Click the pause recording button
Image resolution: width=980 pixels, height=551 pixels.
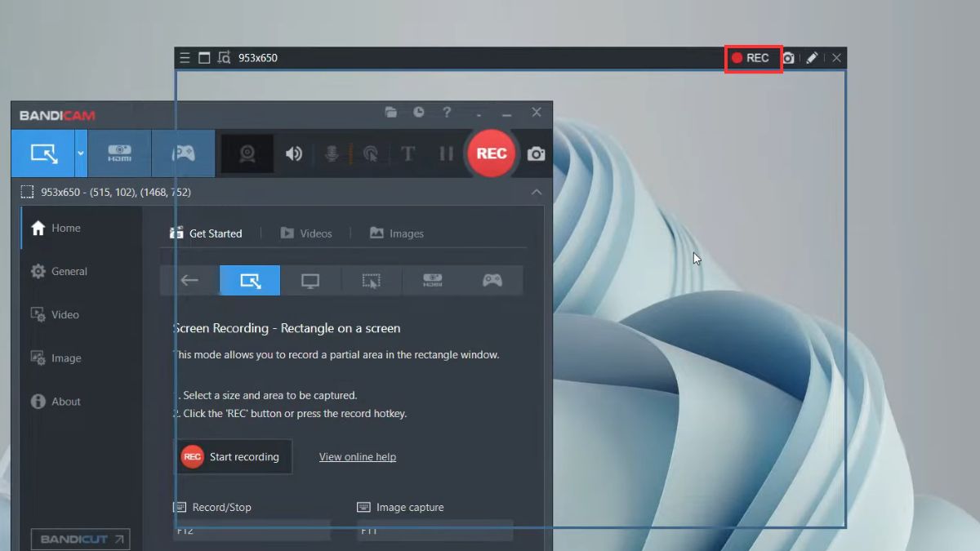[x=446, y=153]
